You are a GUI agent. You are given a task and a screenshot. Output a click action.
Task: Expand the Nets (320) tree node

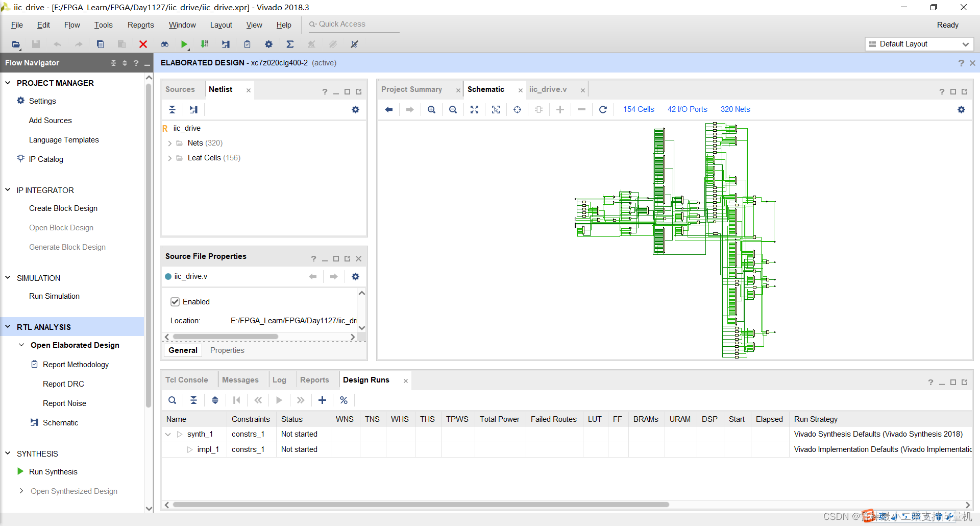point(169,144)
